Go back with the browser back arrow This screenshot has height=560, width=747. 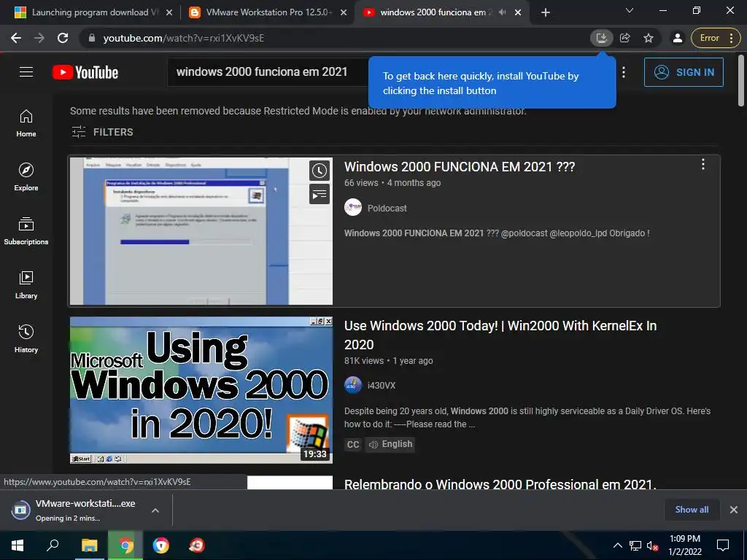pyautogui.click(x=16, y=38)
